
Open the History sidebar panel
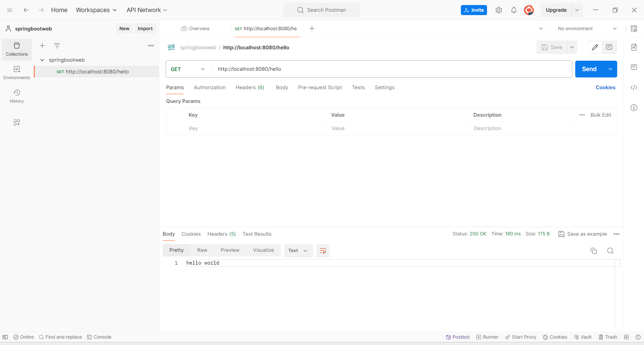click(17, 96)
